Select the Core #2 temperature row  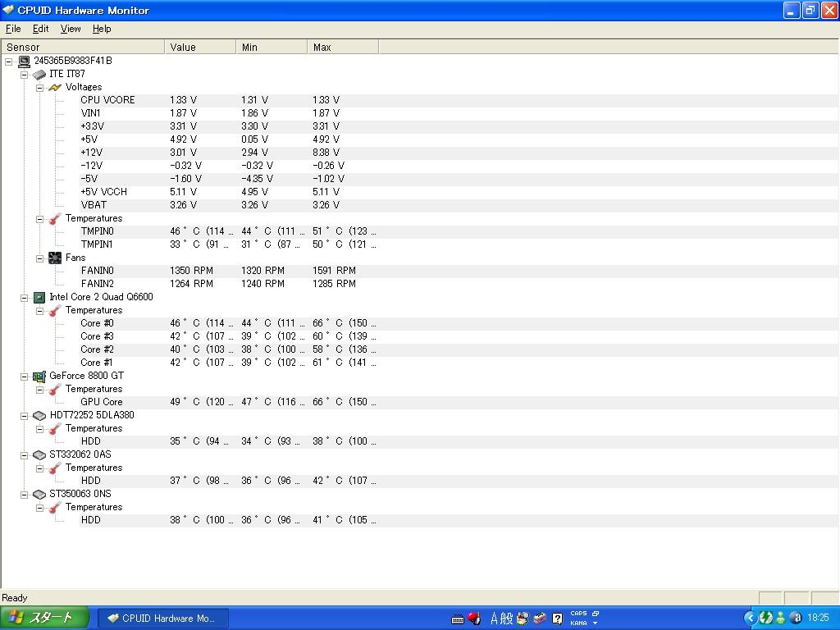pyautogui.click(x=459, y=349)
